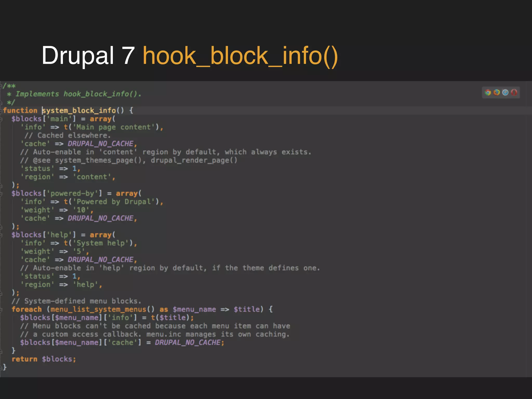
Task: Click the string 'System help'
Action: [101, 243]
